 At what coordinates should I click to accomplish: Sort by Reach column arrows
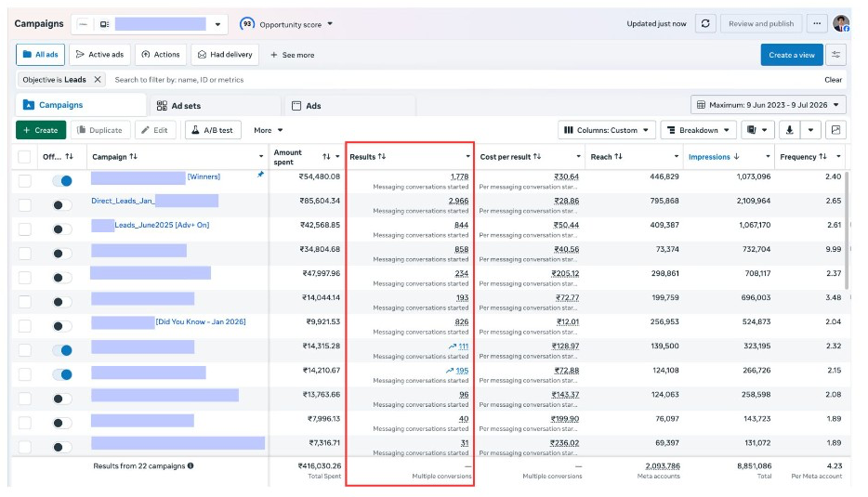618,157
